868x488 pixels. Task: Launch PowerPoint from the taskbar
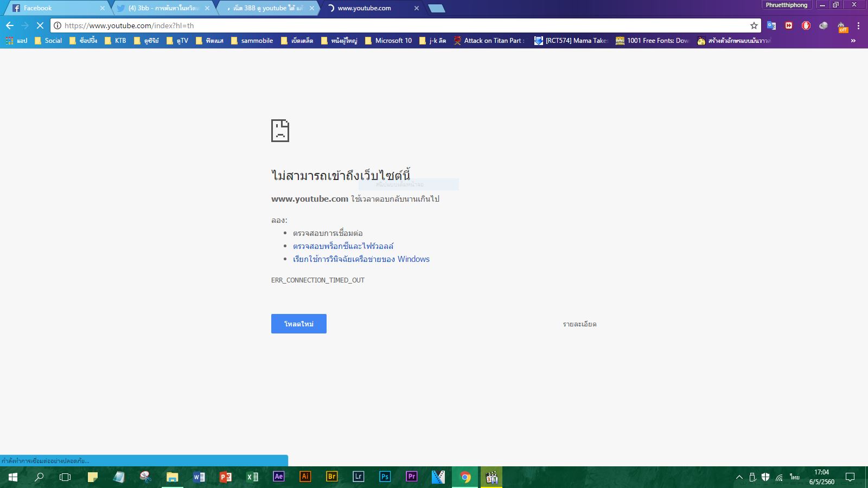tap(226, 477)
